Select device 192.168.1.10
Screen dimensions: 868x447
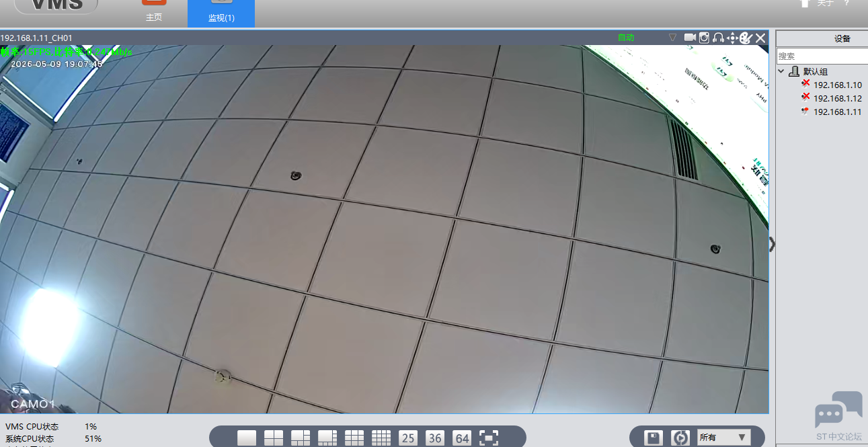coord(837,85)
